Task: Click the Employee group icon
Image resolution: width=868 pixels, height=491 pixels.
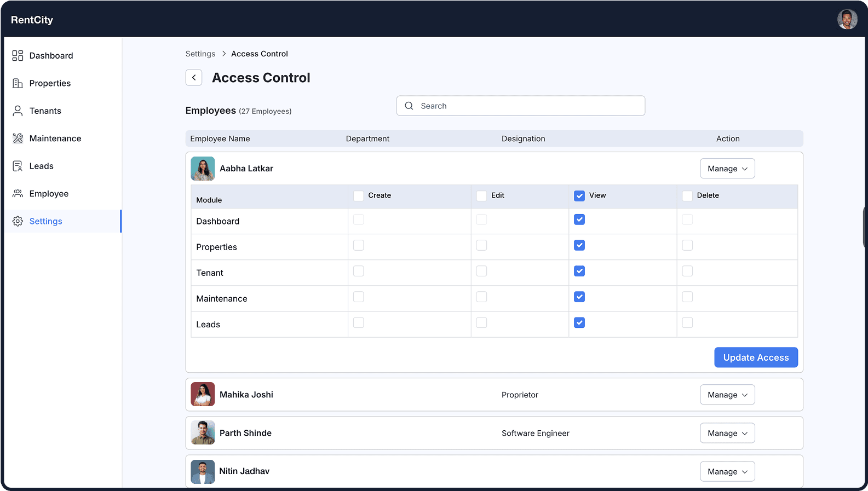Action: tap(18, 193)
